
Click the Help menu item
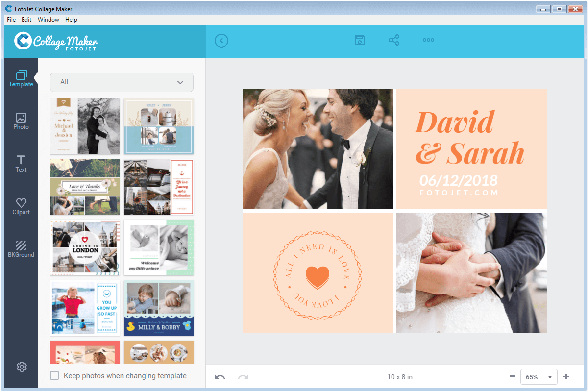[x=71, y=19]
